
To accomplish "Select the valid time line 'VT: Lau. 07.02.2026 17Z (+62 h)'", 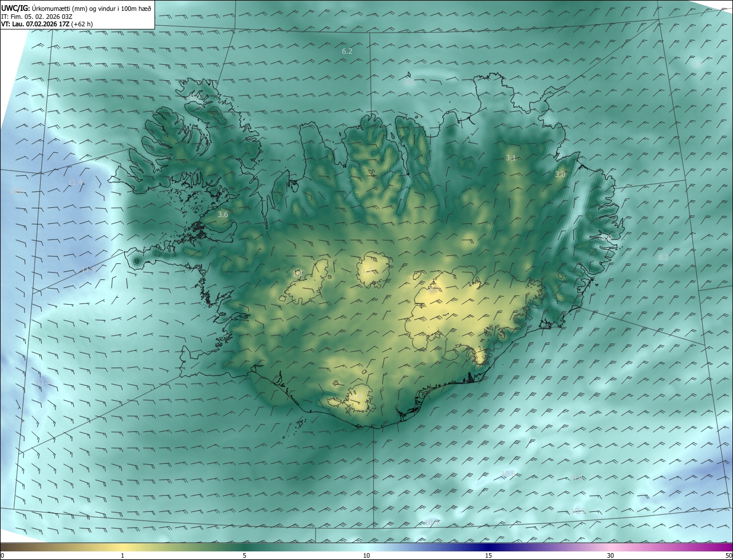I will click(x=47, y=24).
